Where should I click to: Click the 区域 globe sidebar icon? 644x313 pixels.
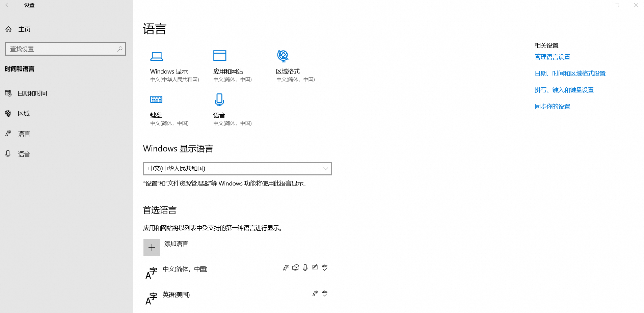point(8,114)
